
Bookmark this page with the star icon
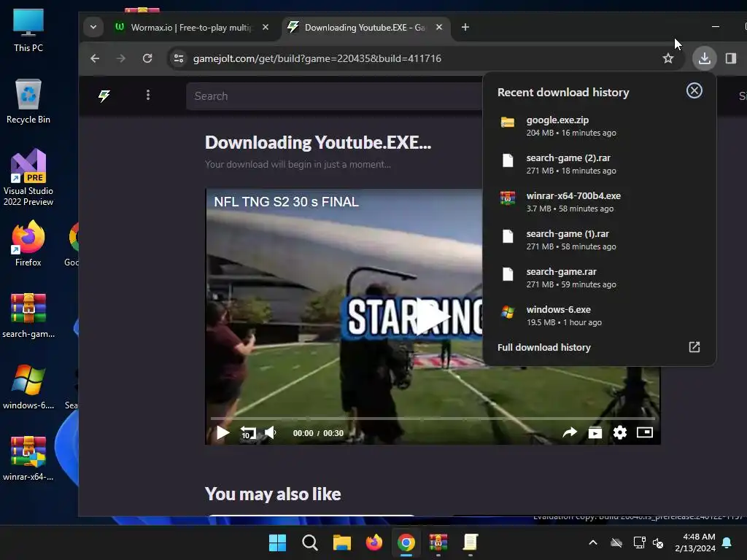[668, 58]
